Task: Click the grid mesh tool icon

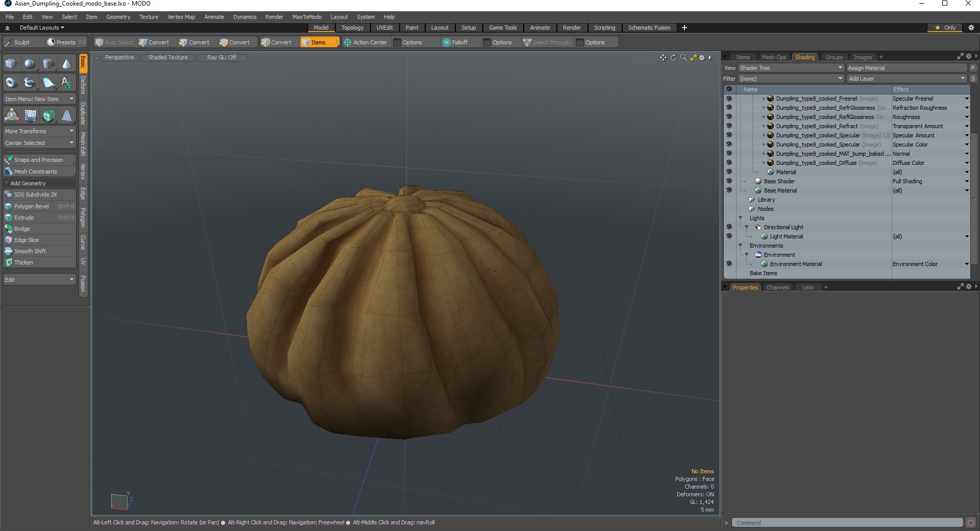Action: pyautogui.click(x=30, y=115)
